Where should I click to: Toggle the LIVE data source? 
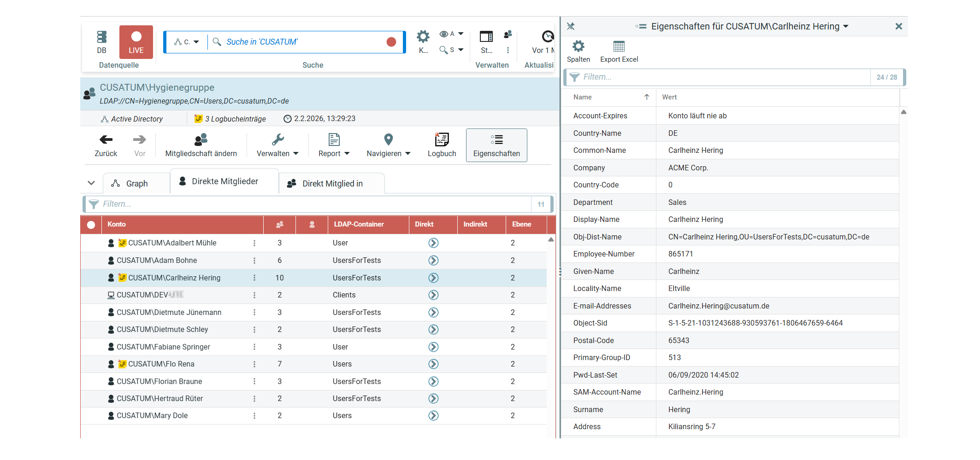[x=136, y=42]
